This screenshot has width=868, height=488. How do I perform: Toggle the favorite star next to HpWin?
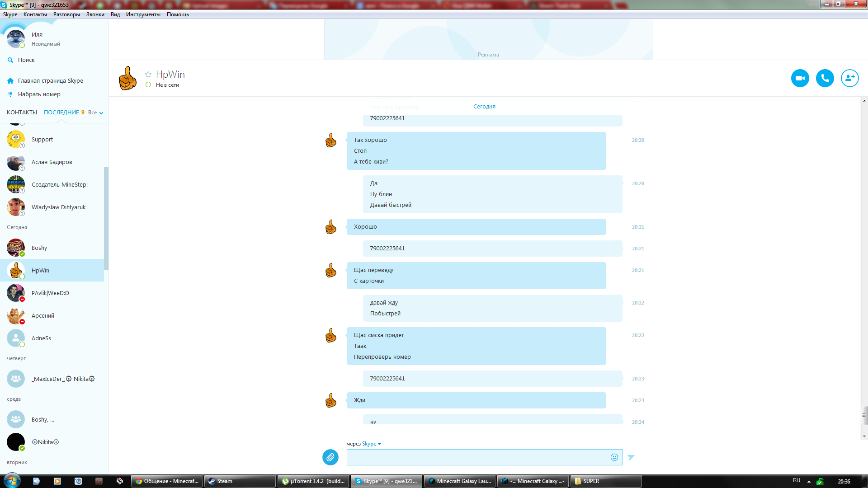click(x=148, y=75)
